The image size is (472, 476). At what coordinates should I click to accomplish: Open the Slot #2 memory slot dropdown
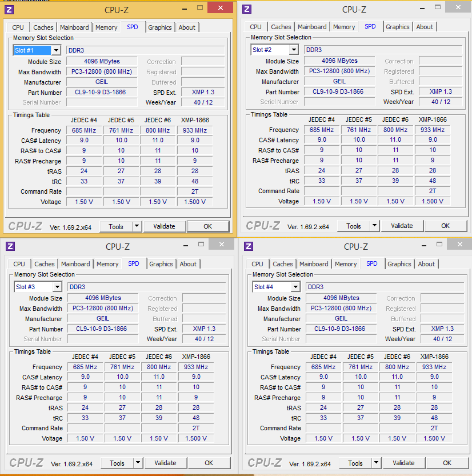[x=294, y=50]
